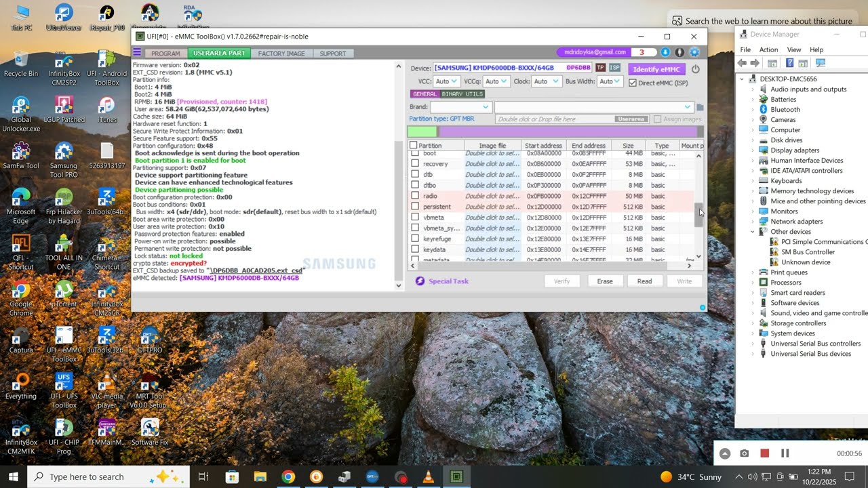Open the Clock dropdown

[x=547, y=81]
